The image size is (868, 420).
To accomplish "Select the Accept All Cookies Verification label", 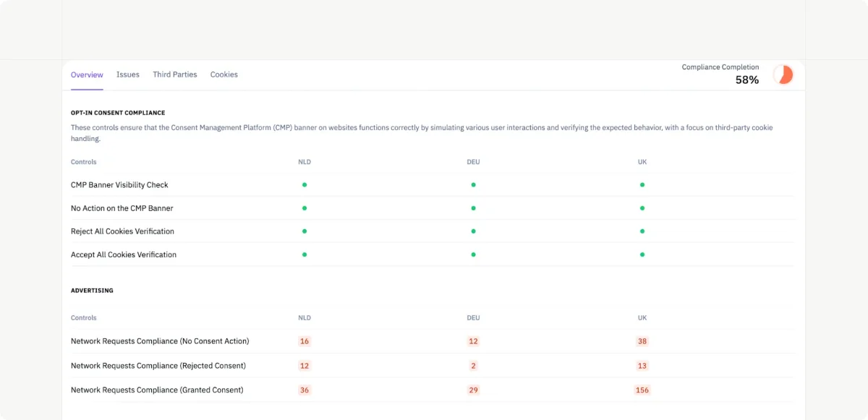I will (124, 254).
